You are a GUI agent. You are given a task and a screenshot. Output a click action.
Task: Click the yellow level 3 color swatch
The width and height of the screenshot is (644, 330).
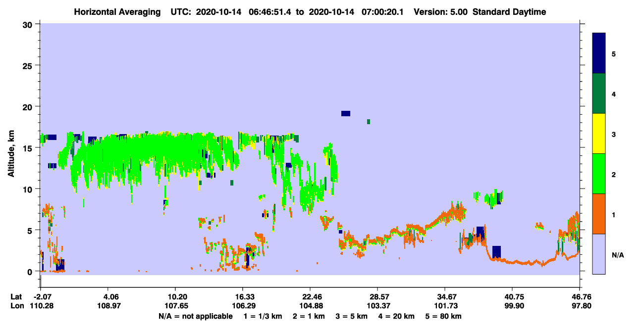pyautogui.click(x=599, y=134)
